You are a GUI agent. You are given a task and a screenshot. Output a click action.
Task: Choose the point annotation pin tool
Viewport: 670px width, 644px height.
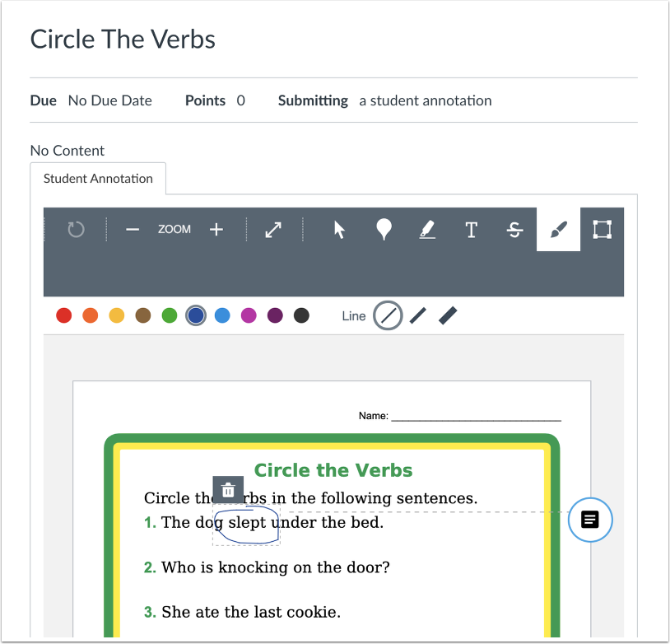(x=384, y=230)
